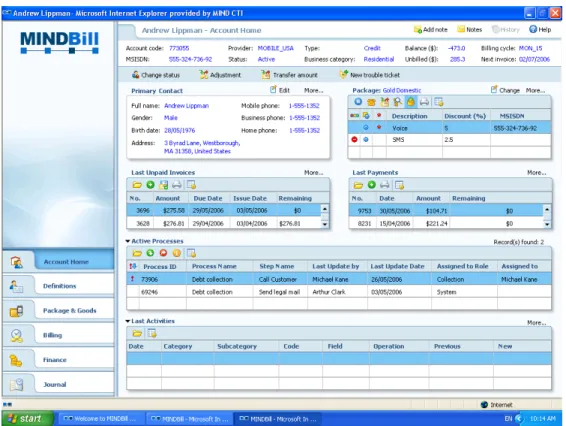Open the Definitions sidebar tab
This screenshot has width=566, height=426.
point(58,286)
